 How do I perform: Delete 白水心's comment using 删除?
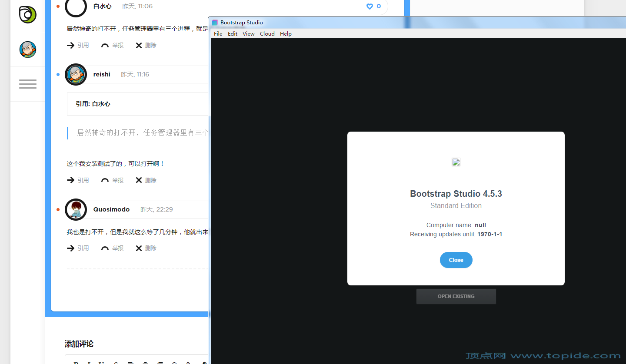(146, 45)
